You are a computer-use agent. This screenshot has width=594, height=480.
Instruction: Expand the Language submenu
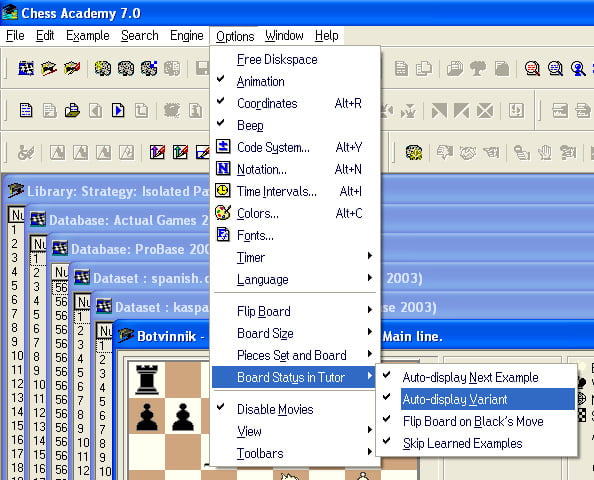click(x=295, y=279)
